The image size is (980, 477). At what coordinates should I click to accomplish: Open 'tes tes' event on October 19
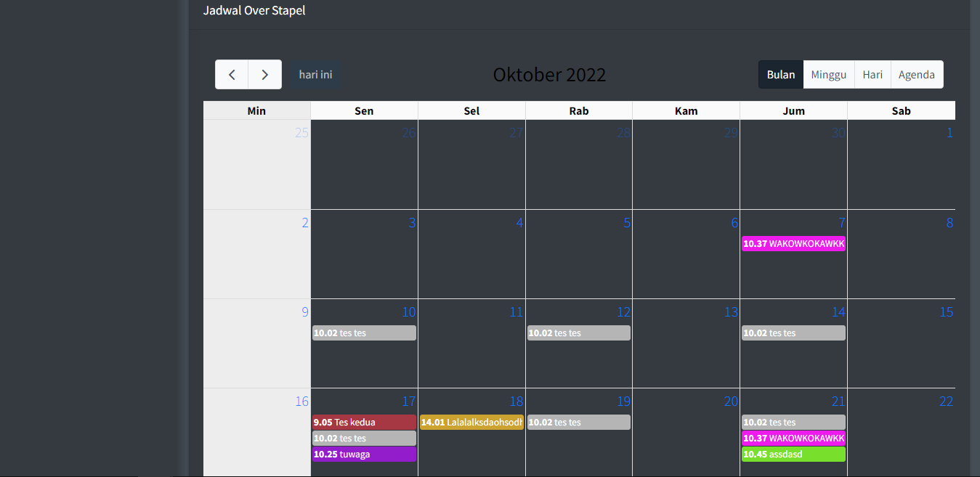tap(579, 423)
